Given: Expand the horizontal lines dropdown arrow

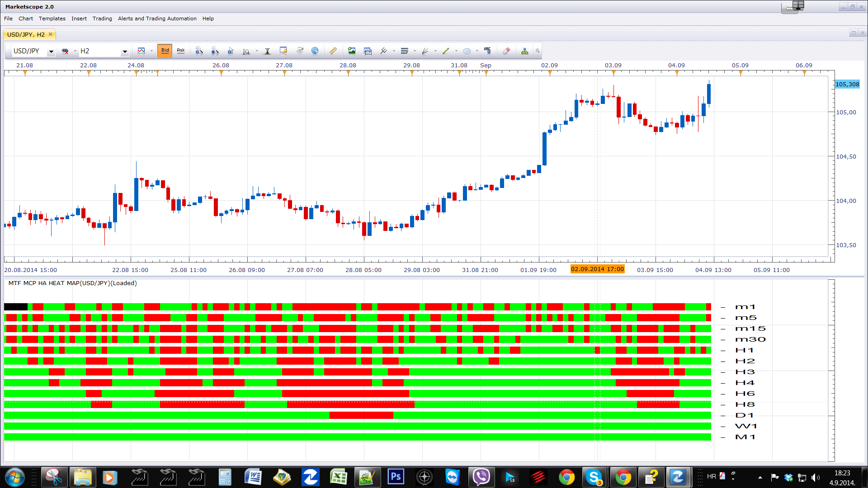Looking at the screenshot, I should (x=415, y=51).
